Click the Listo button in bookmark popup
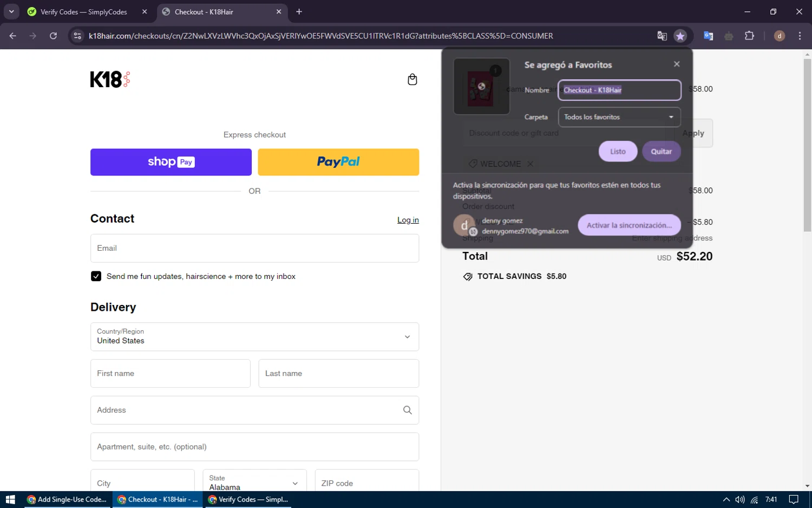Viewport: 812px width, 508px height. [x=618, y=152]
